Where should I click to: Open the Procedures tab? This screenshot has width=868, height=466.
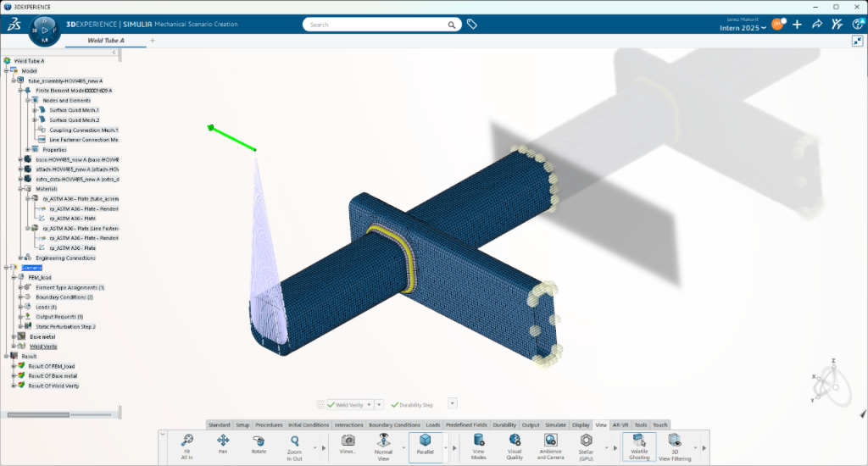(x=269, y=425)
